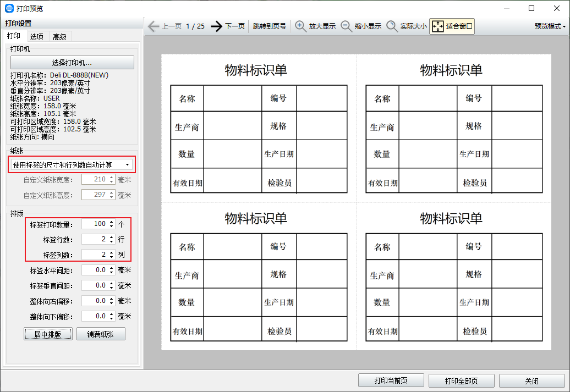
Task: Print the current page
Action: point(391,381)
